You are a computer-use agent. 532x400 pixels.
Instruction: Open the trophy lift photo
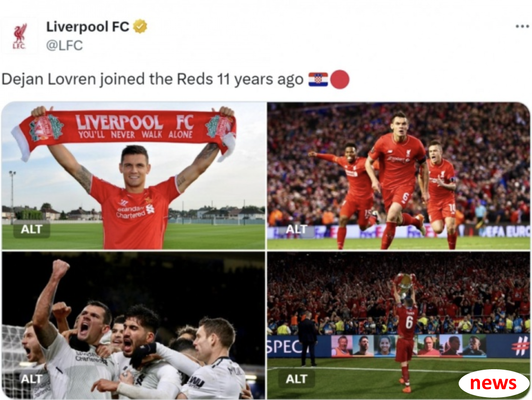(x=398, y=325)
